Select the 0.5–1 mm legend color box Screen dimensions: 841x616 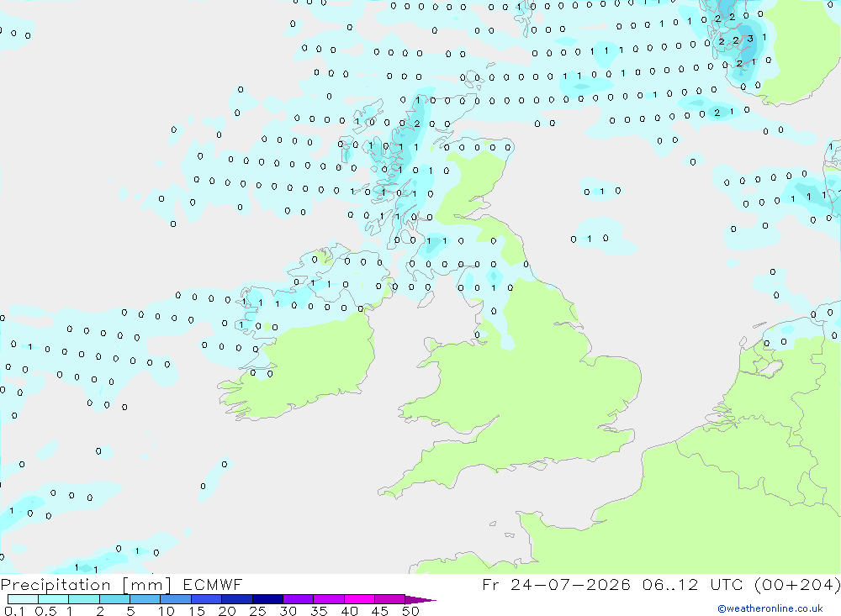[x=54, y=599]
